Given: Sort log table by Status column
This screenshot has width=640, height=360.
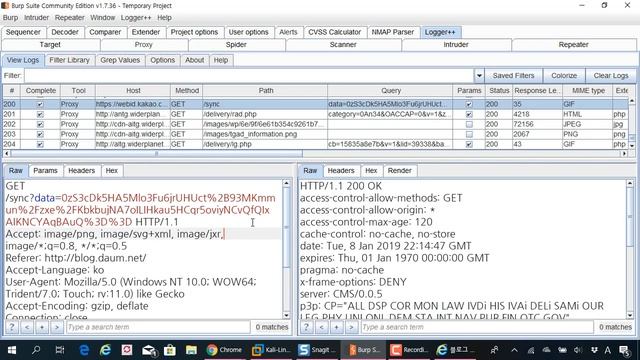Looking at the screenshot, I should (x=499, y=91).
